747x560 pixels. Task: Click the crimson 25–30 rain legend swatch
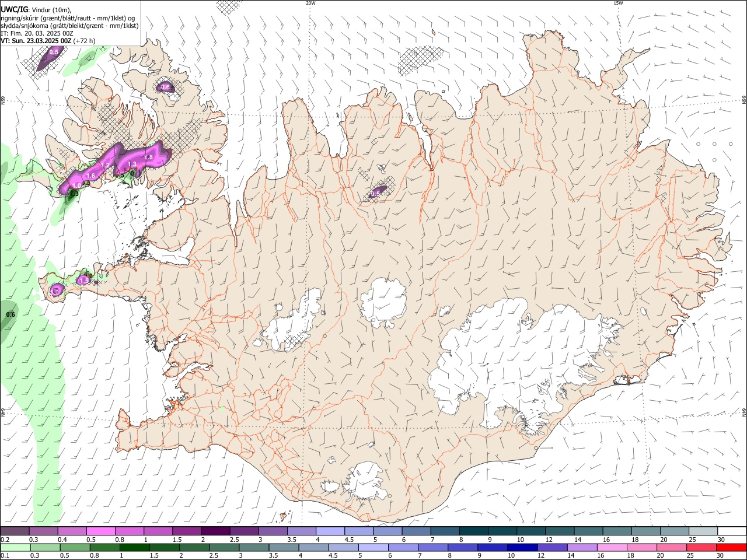click(x=702, y=547)
